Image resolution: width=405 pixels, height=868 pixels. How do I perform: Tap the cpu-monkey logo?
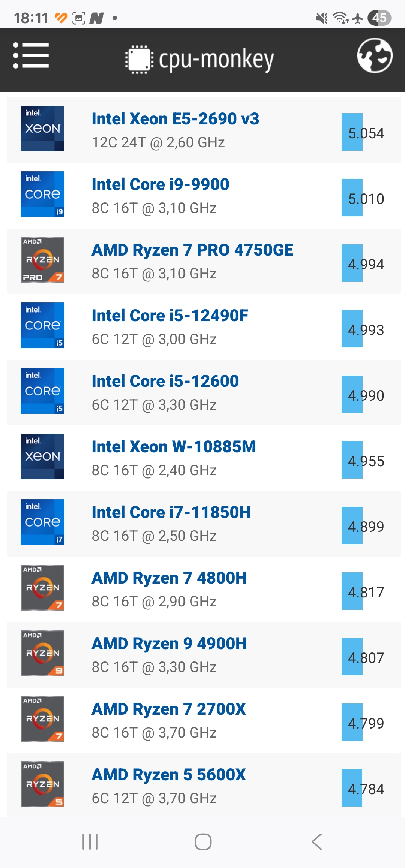[x=199, y=59]
